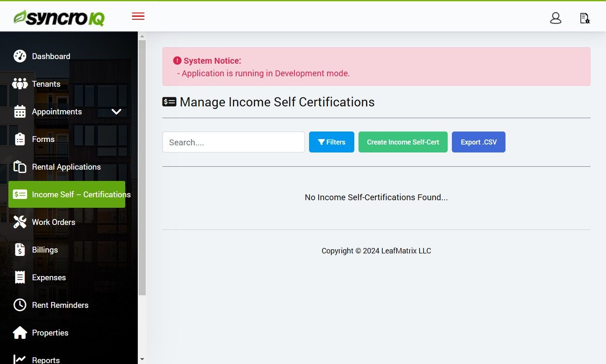Screen dimensions: 606x364
Task: Click the Income Self-Certifications money icon
Action: point(20,194)
